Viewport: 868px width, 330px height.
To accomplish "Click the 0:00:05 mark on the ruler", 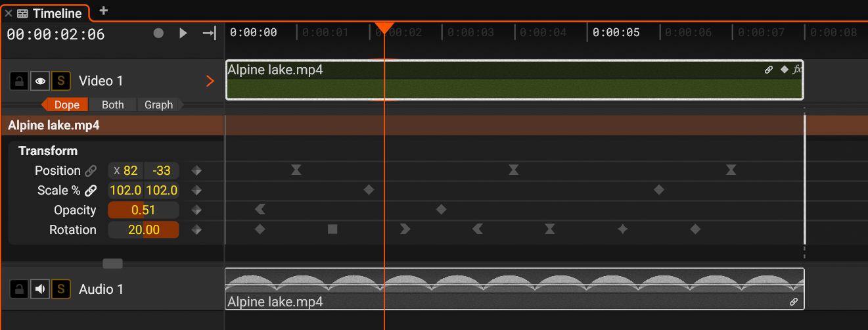I will pos(616,32).
